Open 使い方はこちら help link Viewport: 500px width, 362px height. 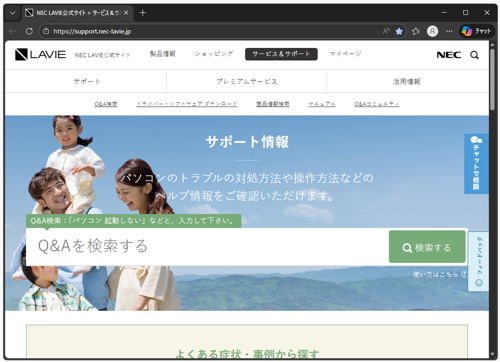[440, 275]
